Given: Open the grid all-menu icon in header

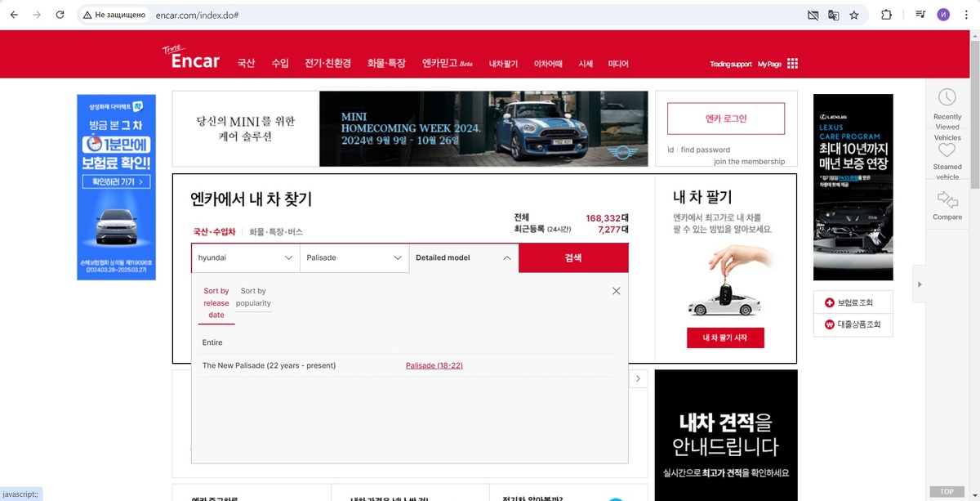Looking at the screenshot, I should 792,64.
